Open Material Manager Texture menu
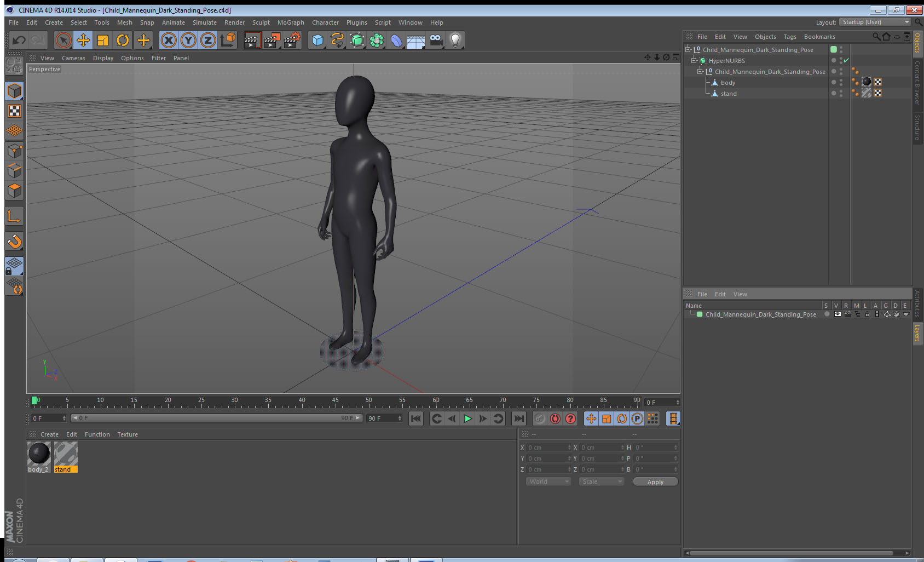 [128, 434]
